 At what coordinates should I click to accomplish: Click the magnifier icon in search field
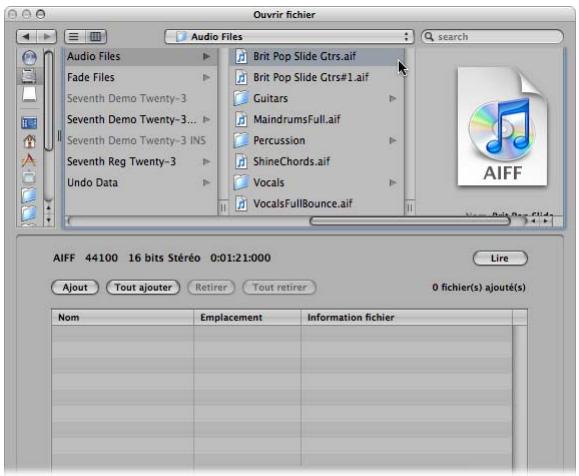(429, 37)
